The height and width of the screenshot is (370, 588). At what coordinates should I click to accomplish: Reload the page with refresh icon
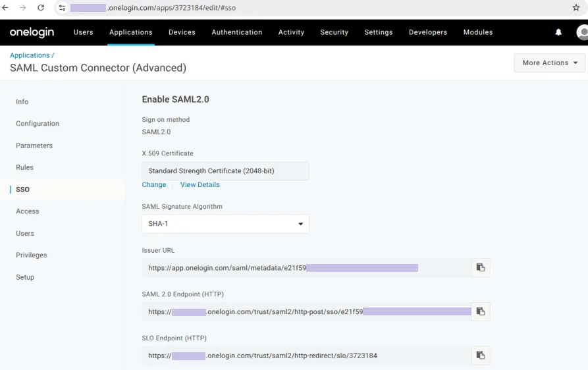coord(41,7)
